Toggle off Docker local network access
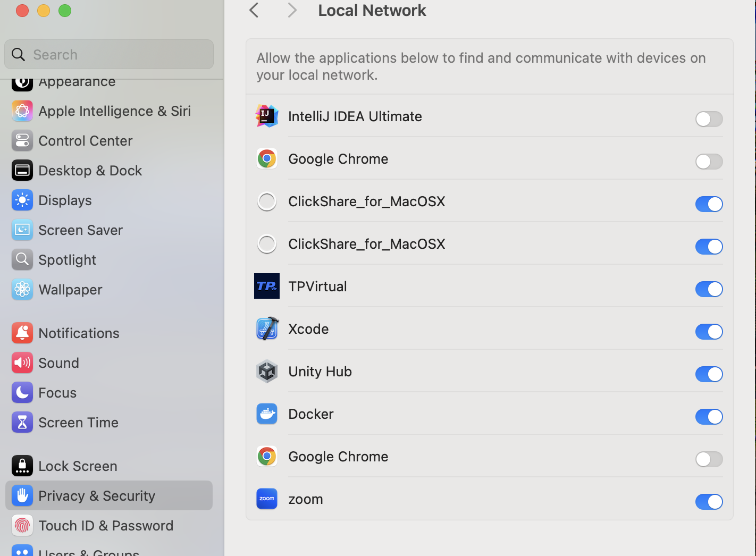 point(709,417)
